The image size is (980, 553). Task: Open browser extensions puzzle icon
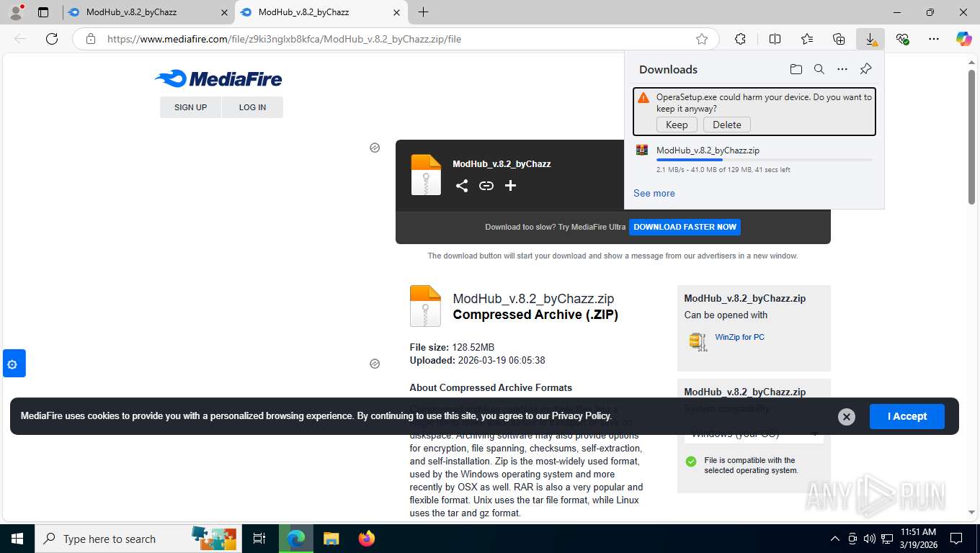click(740, 39)
